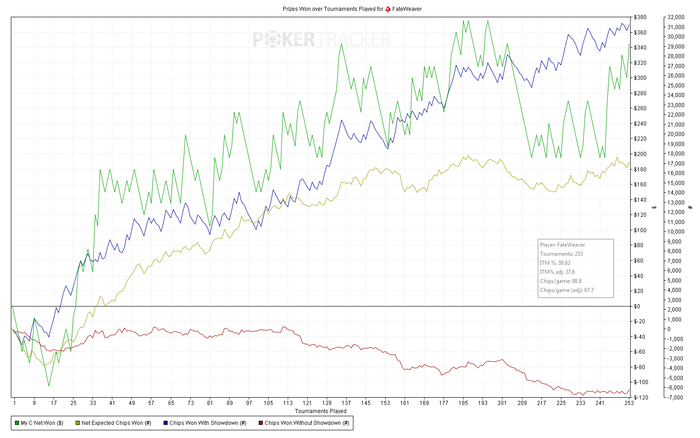The width and height of the screenshot is (700, 438).
Task: Click 'ITM% adj: 37.8' in the stats box
Action: coord(557,272)
